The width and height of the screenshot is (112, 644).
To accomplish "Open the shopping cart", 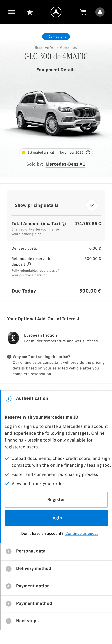I will [83, 12].
